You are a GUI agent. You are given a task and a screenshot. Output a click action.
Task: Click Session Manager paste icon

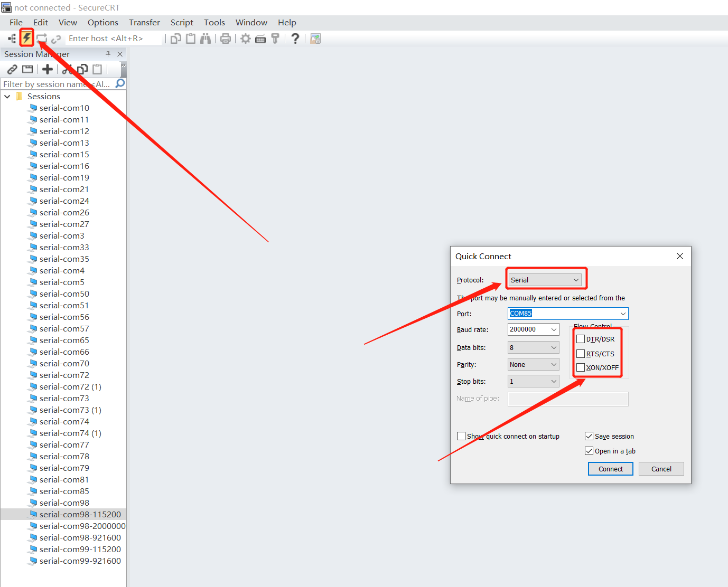point(97,69)
